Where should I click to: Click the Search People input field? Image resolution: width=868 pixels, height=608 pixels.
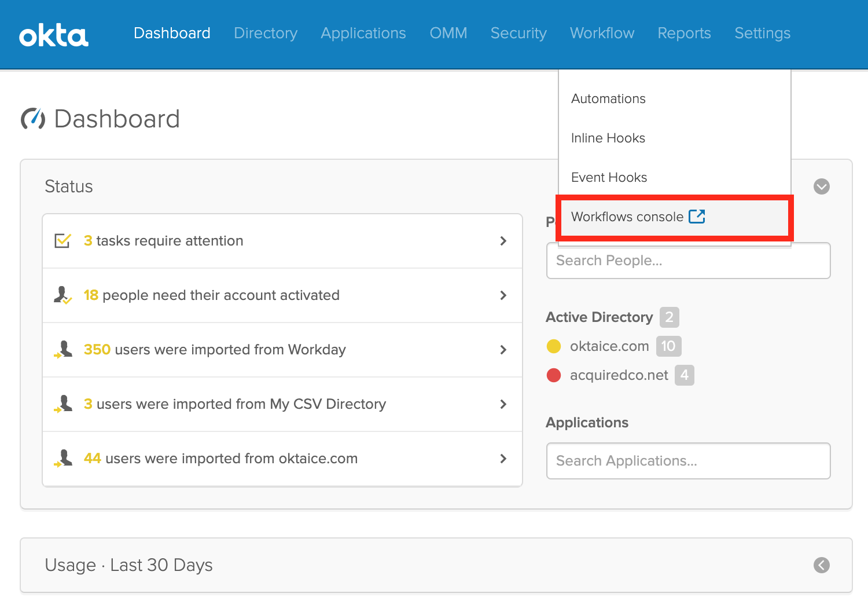[688, 261]
